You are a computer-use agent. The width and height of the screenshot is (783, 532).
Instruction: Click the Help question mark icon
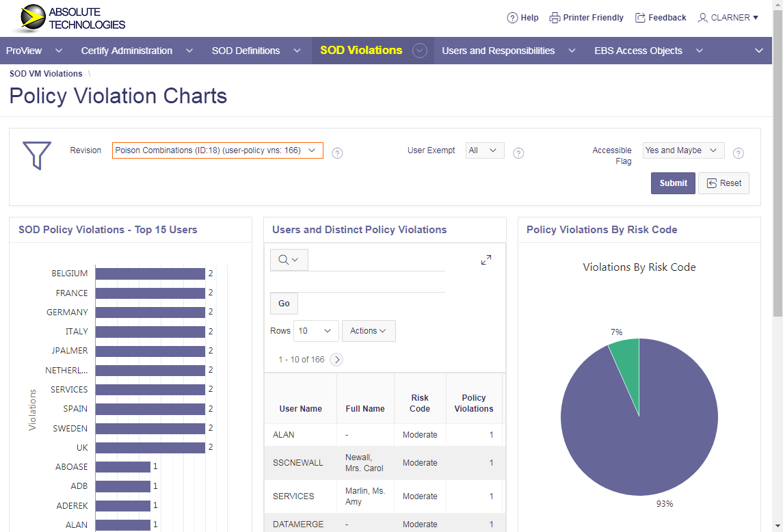click(512, 18)
